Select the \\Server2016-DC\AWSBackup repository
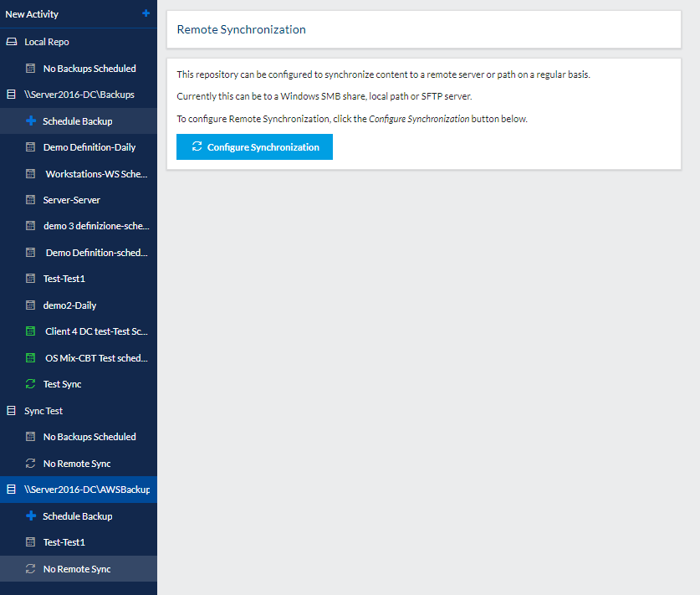700x595 pixels. [86, 490]
